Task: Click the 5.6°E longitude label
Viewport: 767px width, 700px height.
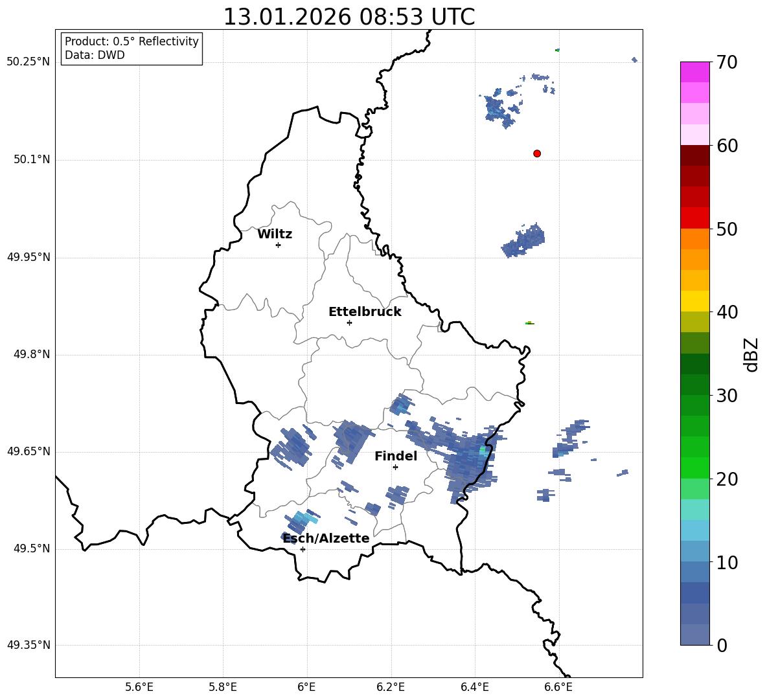Action: click(139, 687)
